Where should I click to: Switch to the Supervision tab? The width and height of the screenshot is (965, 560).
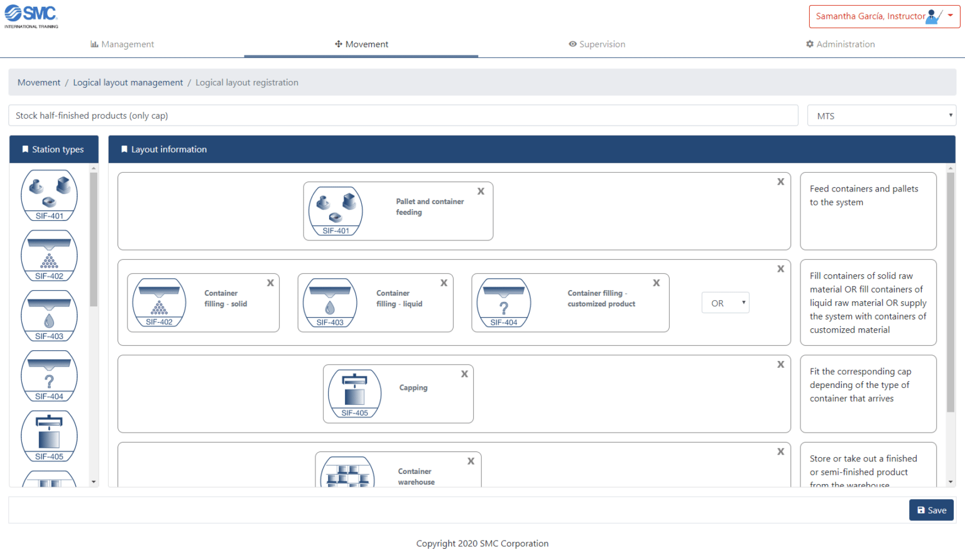click(596, 44)
